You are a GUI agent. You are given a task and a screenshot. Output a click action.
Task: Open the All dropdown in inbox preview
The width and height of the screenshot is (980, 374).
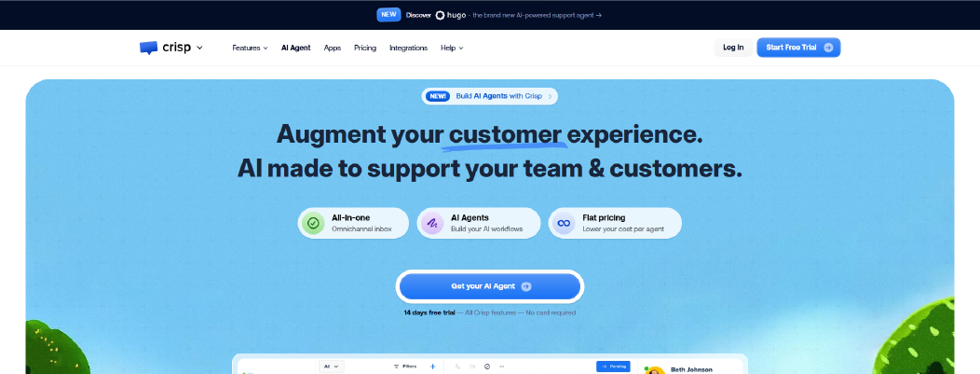click(331, 367)
